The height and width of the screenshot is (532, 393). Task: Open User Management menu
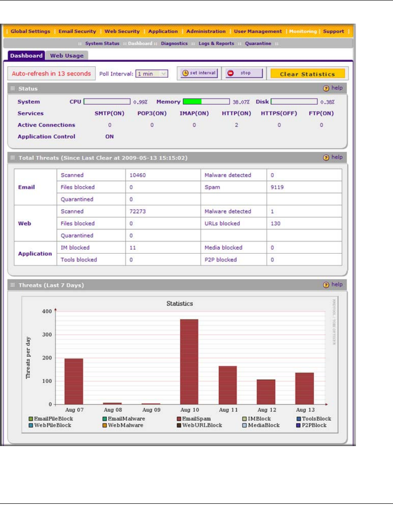pos(257,31)
